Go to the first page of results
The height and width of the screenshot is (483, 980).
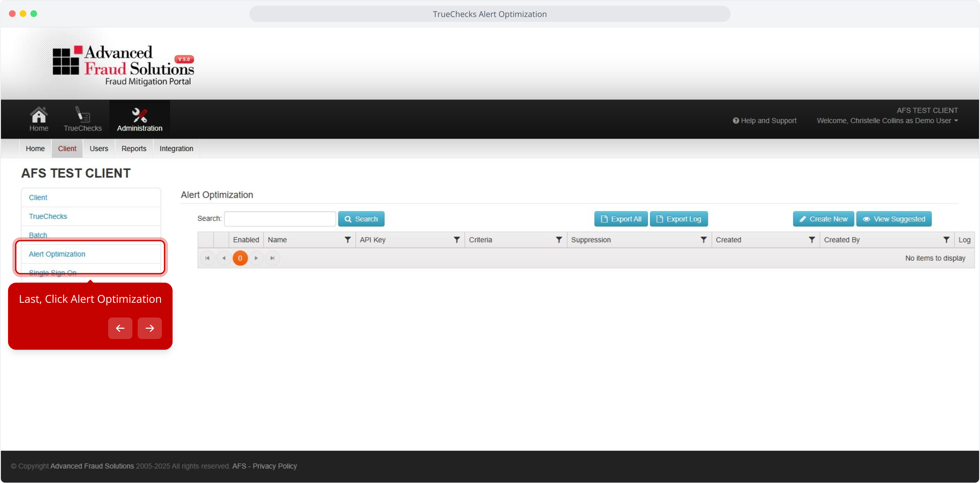pos(207,258)
